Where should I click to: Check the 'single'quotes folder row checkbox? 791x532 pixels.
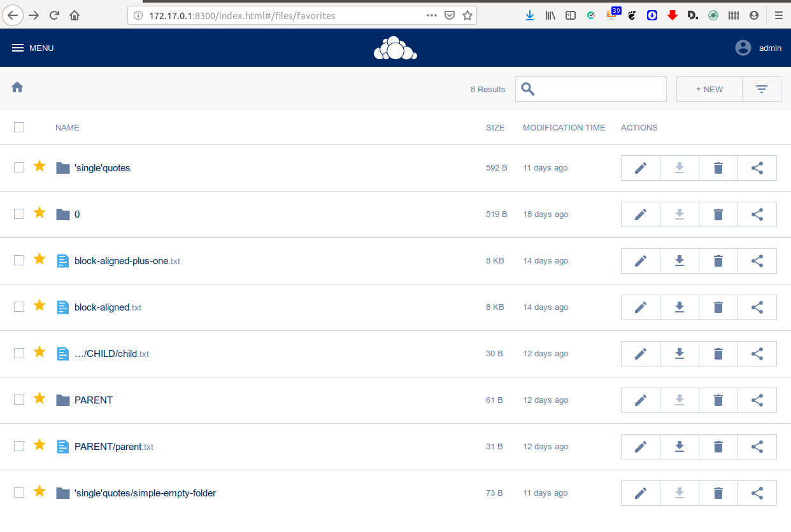tap(19, 167)
